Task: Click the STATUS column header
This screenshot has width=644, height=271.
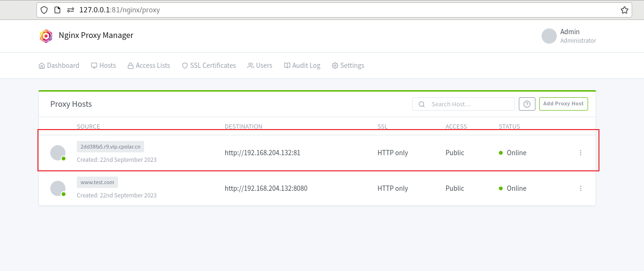Action: (x=509, y=127)
